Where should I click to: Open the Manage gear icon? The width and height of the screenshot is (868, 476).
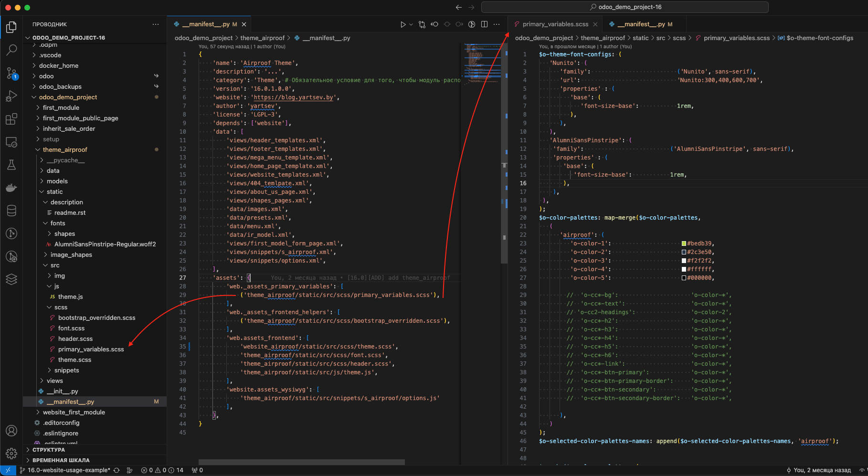tap(11, 453)
